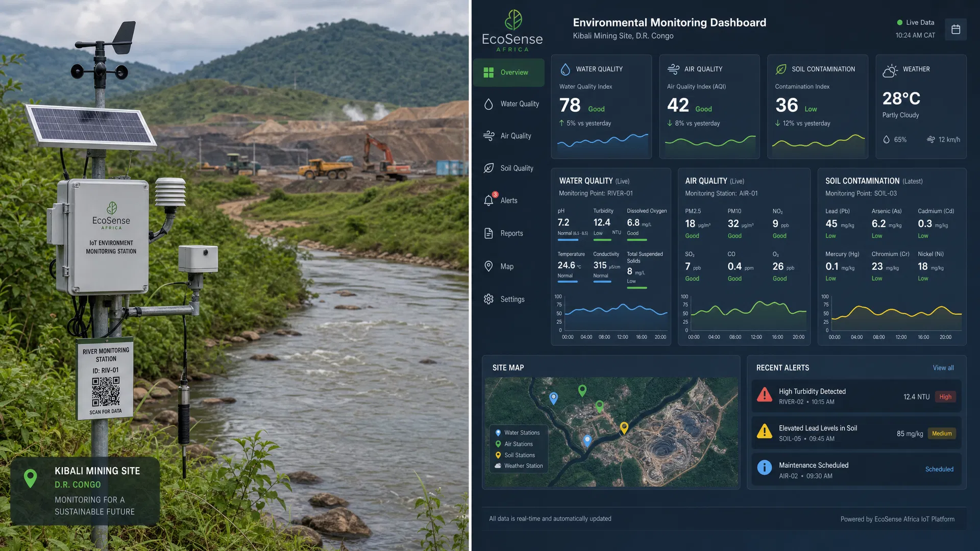Click the Live Data status indicator
The image size is (980, 551).
coord(916,22)
